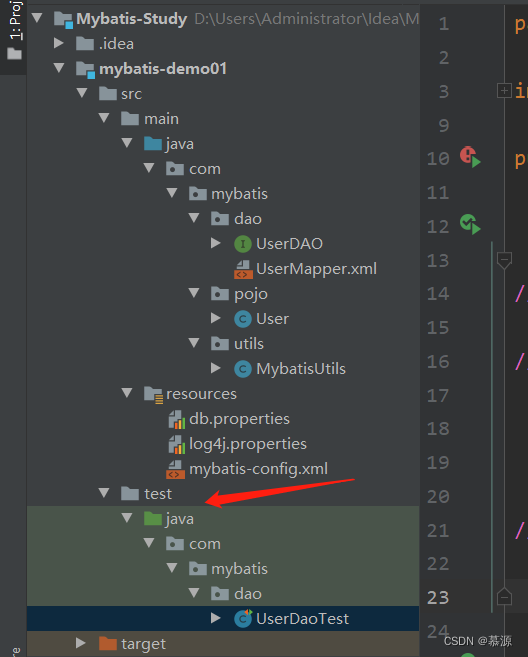
Task: Click the mybatis-demo01 module folder icon
Action: pyautogui.click(x=85, y=69)
